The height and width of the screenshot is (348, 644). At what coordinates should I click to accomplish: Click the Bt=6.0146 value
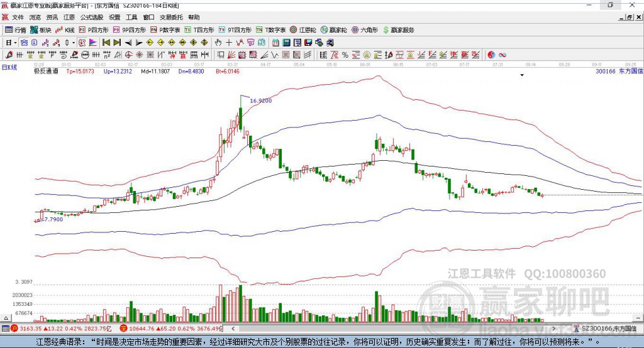pyautogui.click(x=228, y=72)
